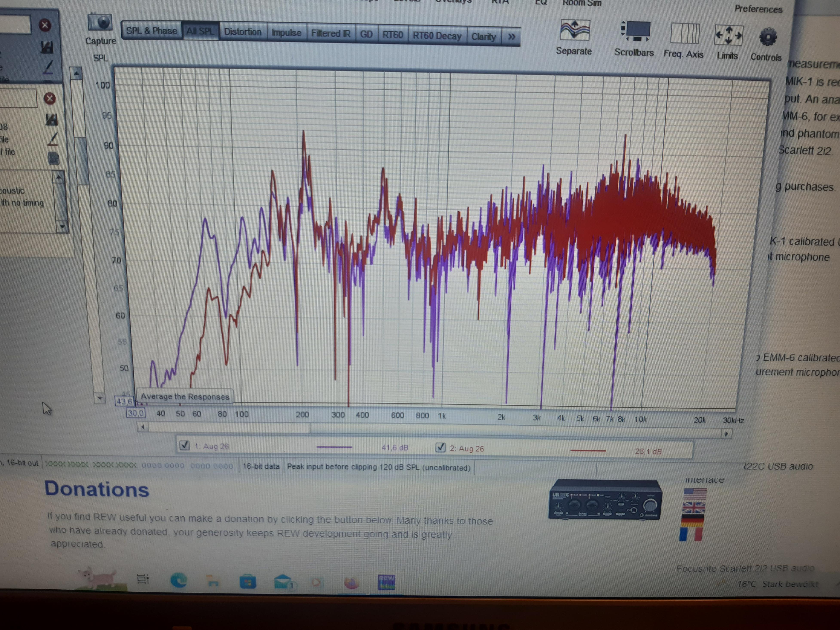Click the Microsoft Edge taskbar icon

[x=179, y=580]
